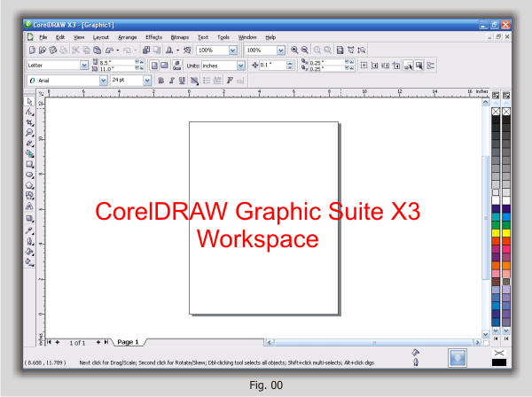Open the Letter paper size dropdown
The height and width of the screenshot is (397, 532).
(x=84, y=65)
